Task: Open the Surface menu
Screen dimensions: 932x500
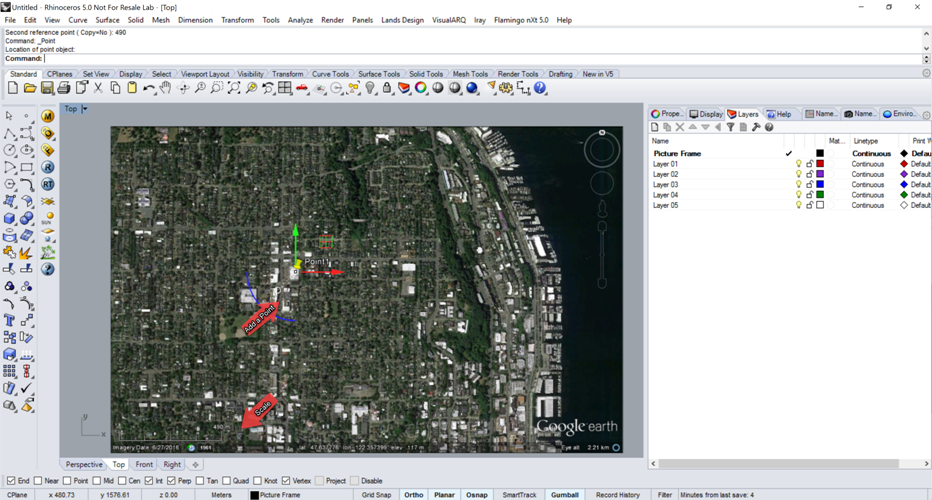Action: tap(108, 20)
